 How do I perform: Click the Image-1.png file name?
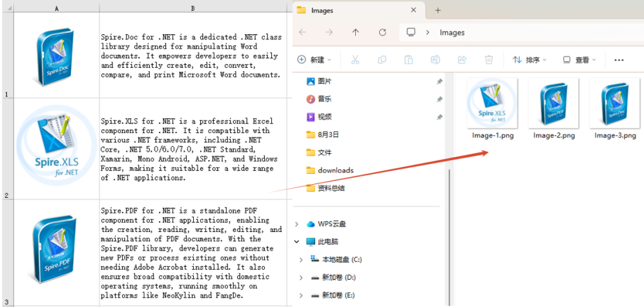492,135
